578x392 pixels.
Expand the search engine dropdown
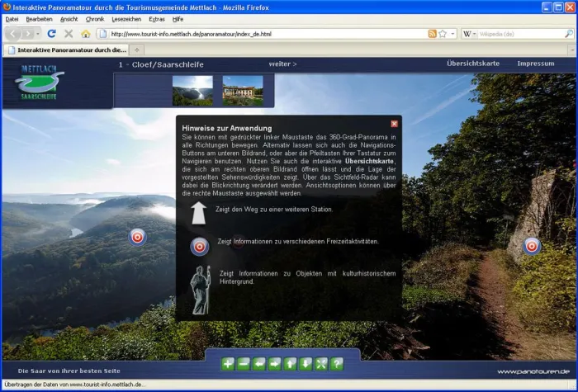[472, 34]
